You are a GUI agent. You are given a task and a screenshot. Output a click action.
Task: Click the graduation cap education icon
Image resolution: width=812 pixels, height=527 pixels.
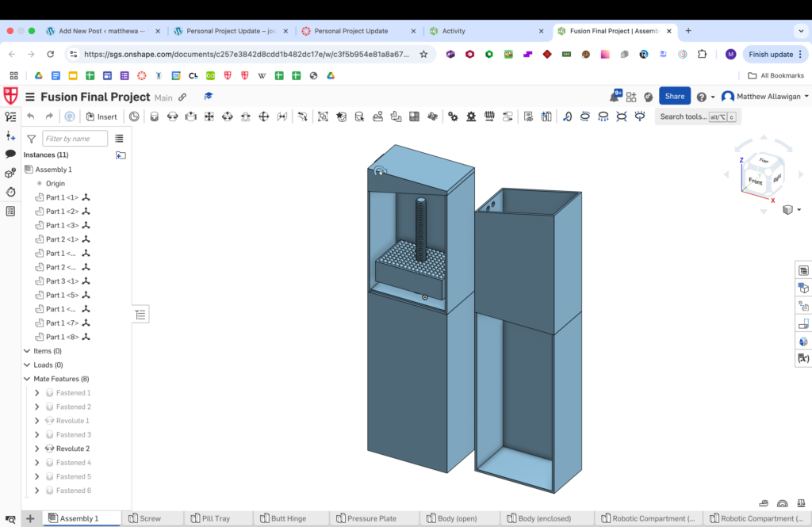(x=209, y=97)
